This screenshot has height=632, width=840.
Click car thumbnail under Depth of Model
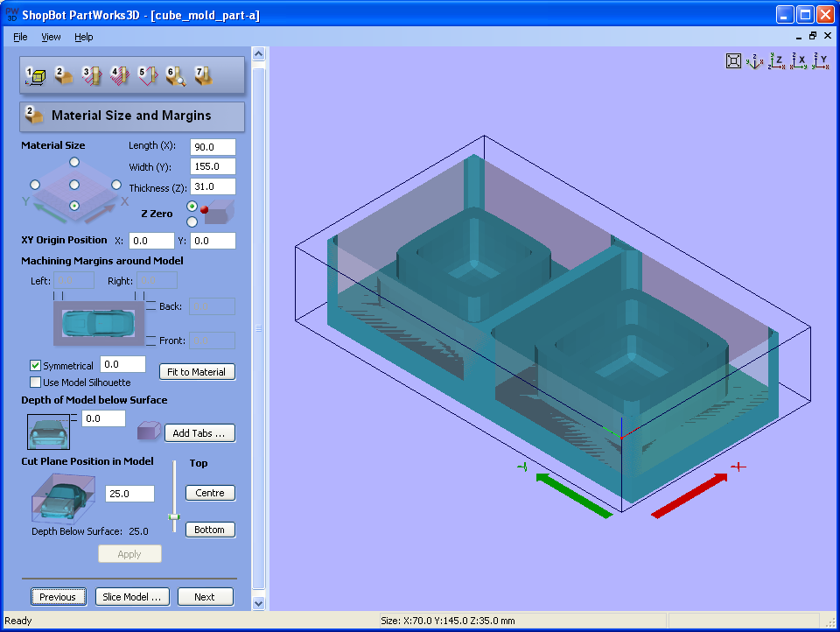[x=48, y=432]
